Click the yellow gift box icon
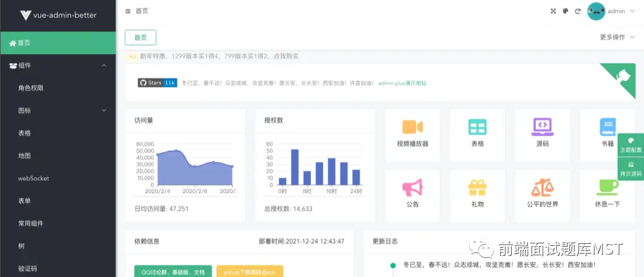 [477, 187]
